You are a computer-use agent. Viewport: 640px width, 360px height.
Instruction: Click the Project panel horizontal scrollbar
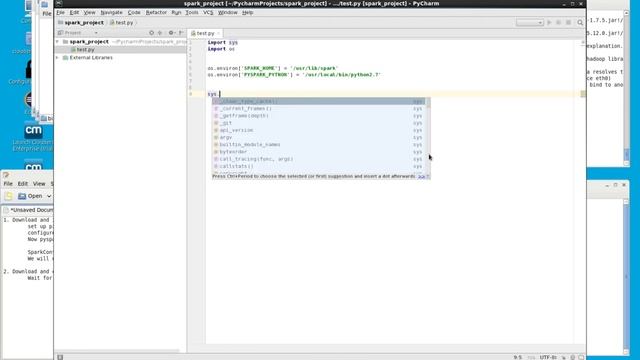tap(118, 351)
